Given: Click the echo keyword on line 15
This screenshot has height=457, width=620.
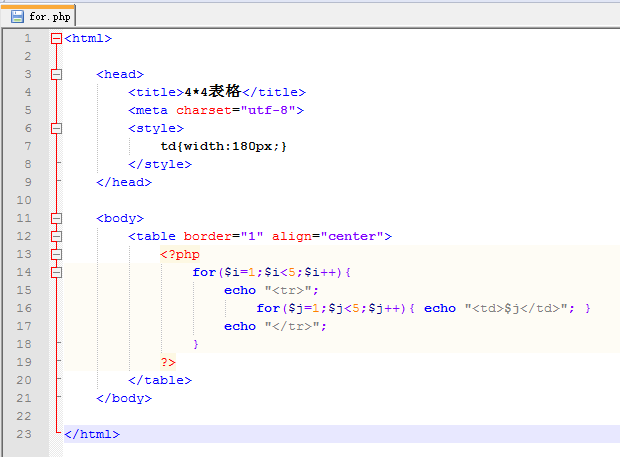Looking at the screenshot, I should [240, 290].
